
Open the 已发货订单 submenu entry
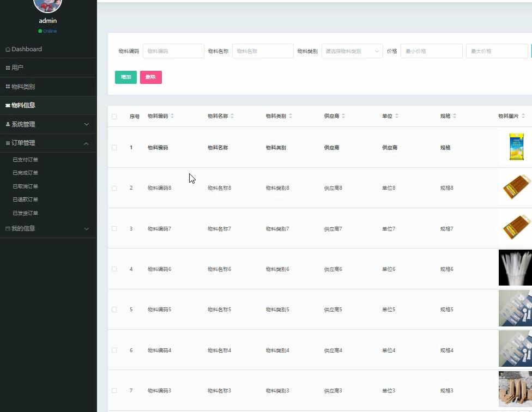point(26,213)
